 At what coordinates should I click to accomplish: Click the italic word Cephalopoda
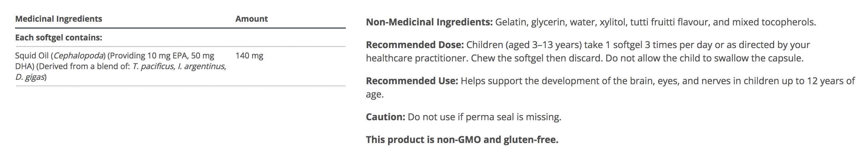[79, 56]
